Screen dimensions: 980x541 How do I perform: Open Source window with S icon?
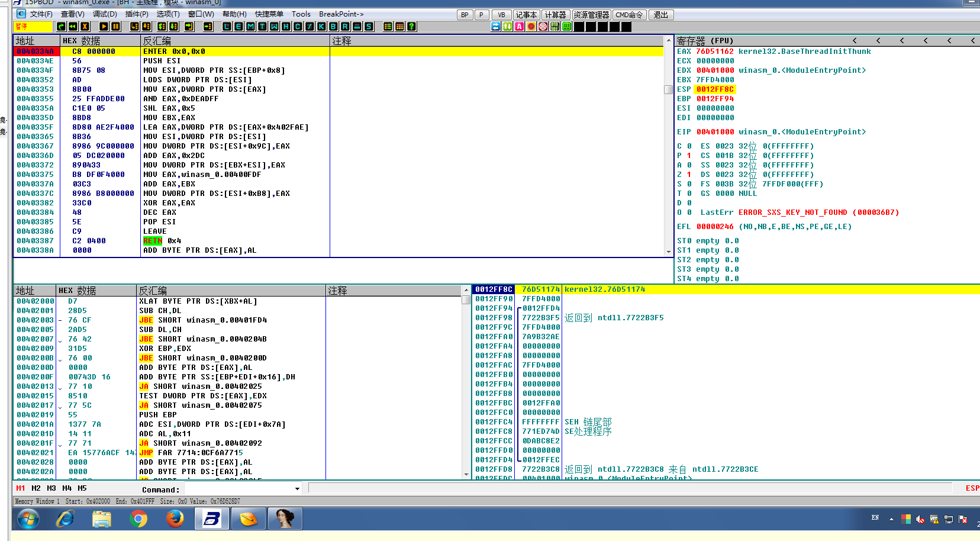click(x=369, y=27)
